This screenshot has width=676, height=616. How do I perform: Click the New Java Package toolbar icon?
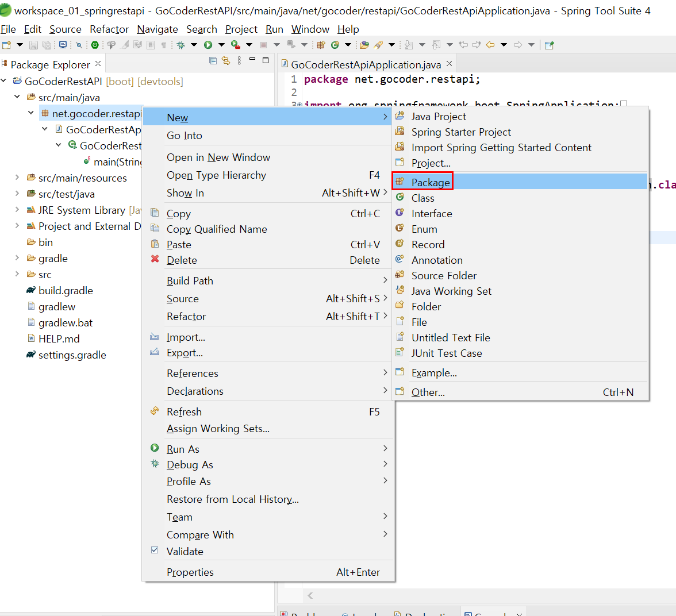pyautogui.click(x=321, y=45)
